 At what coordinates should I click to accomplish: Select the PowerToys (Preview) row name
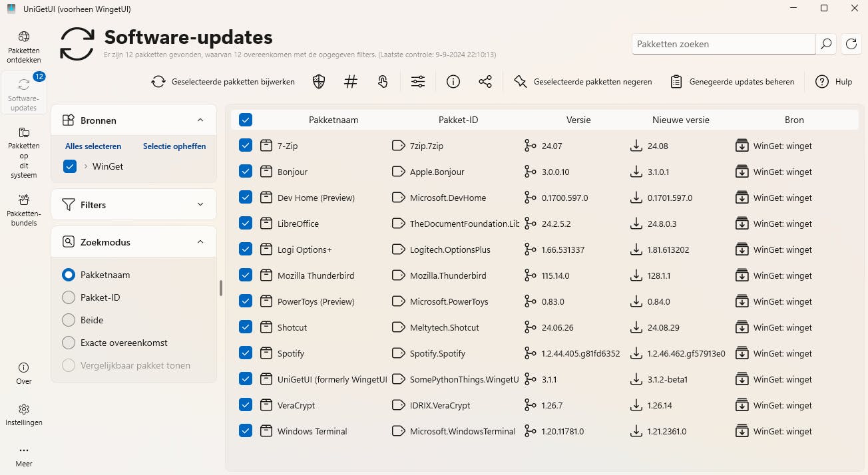point(316,301)
